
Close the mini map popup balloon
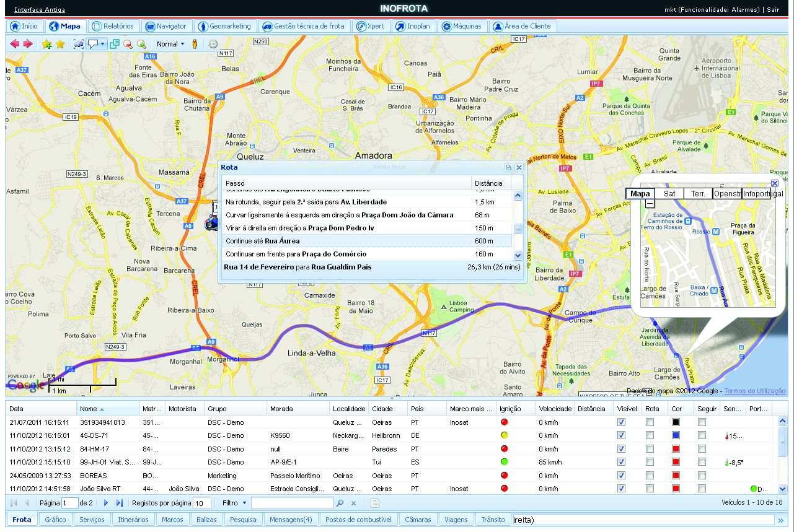click(x=775, y=183)
